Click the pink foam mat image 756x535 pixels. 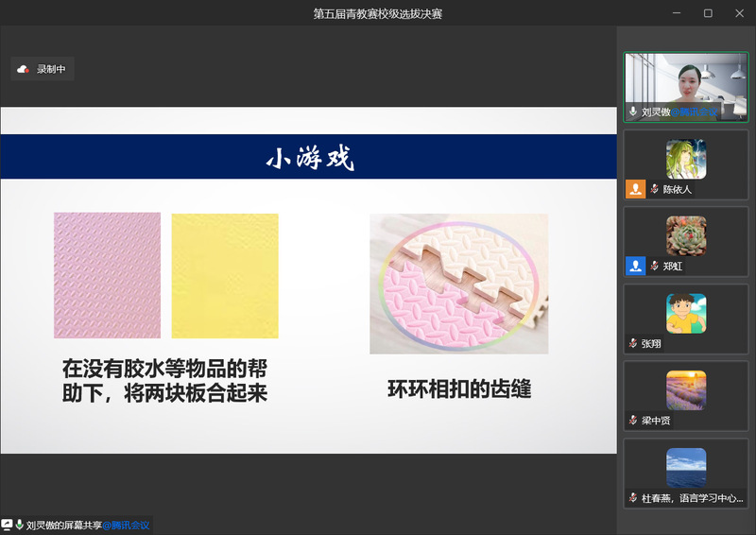[107, 275]
